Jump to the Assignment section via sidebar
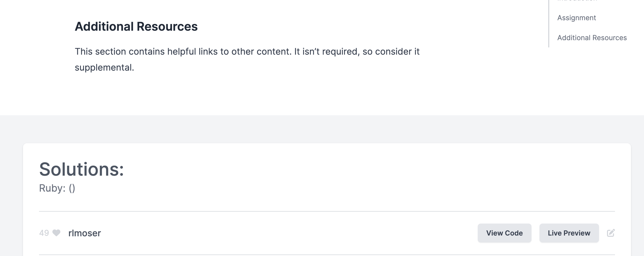Screen dimensions: 644x256 (x=576, y=18)
